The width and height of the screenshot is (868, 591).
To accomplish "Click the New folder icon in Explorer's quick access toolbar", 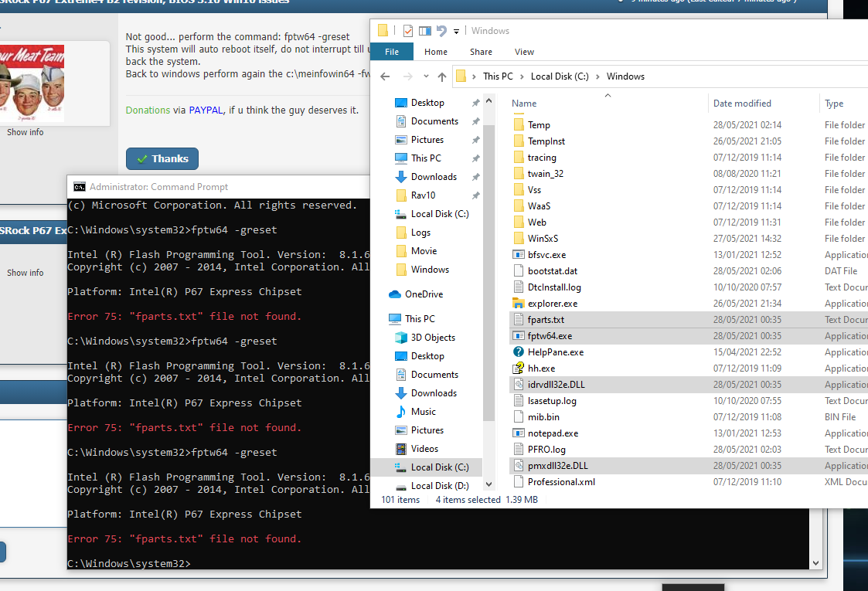I will tap(425, 31).
